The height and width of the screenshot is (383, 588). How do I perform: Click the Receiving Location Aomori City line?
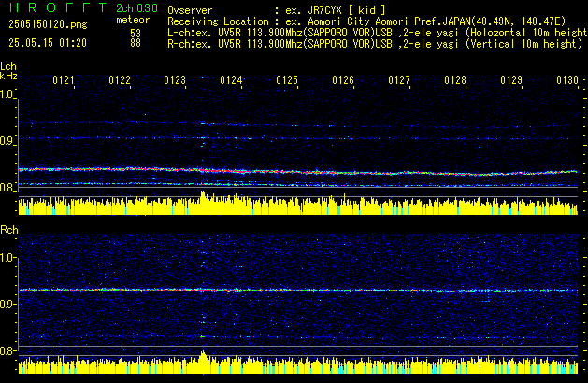366,21
